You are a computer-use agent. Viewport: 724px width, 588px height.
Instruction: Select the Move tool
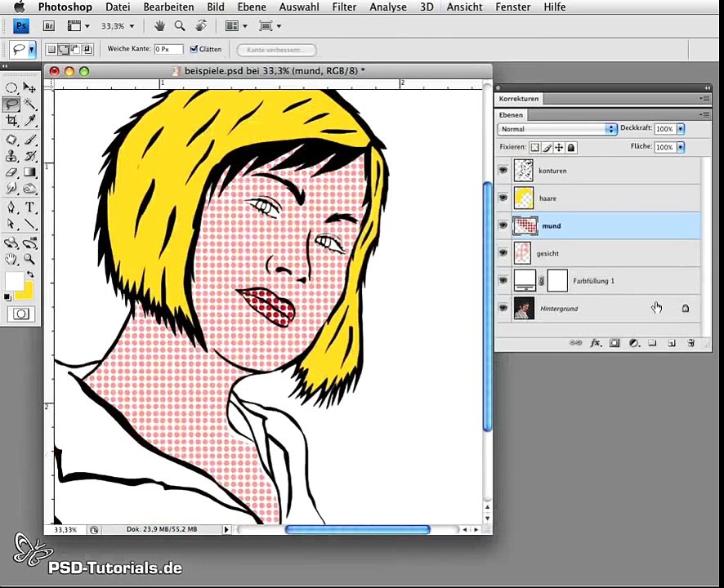click(x=29, y=87)
